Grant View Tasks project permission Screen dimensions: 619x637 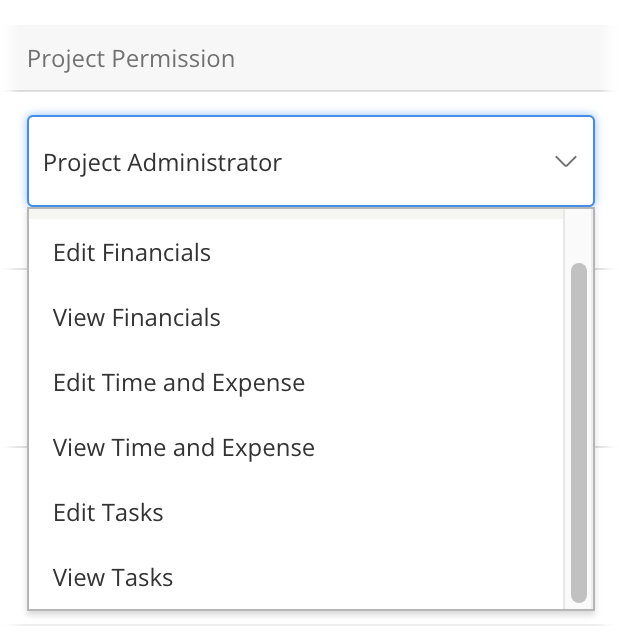pos(113,578)
